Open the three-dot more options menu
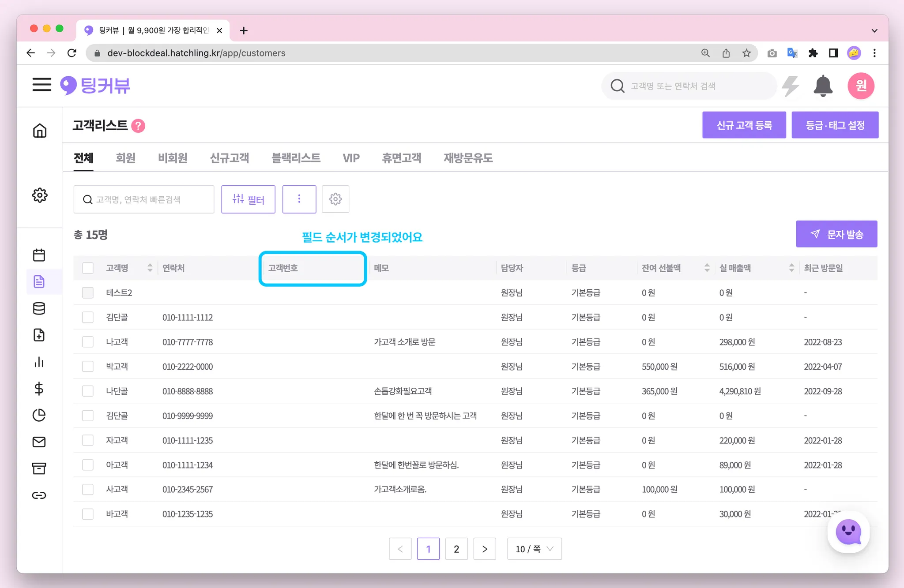The height and width of the screenshot is (588, 904). (x=299, y=199)
